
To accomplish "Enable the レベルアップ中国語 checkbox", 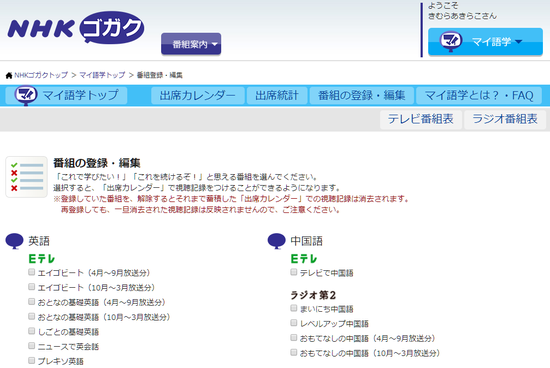I will (294, 323).
